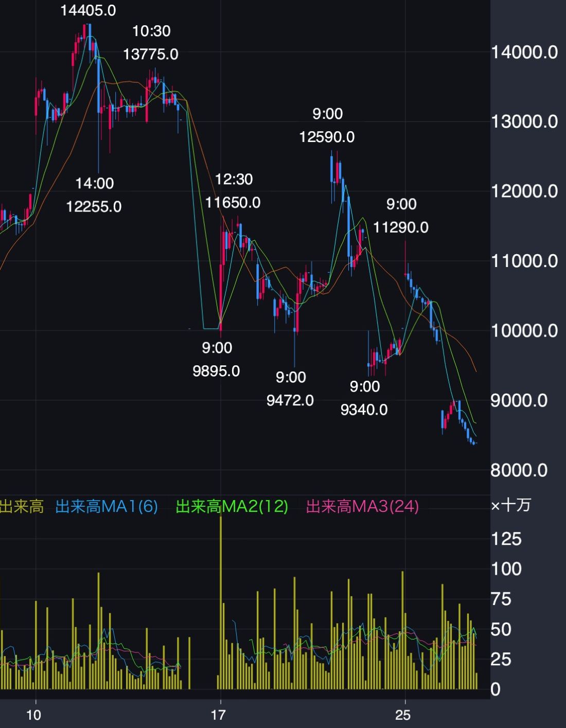This screenshot has width=566, height=728.
Task: Click date 17 on the time axis
Action: pos(218,715)
